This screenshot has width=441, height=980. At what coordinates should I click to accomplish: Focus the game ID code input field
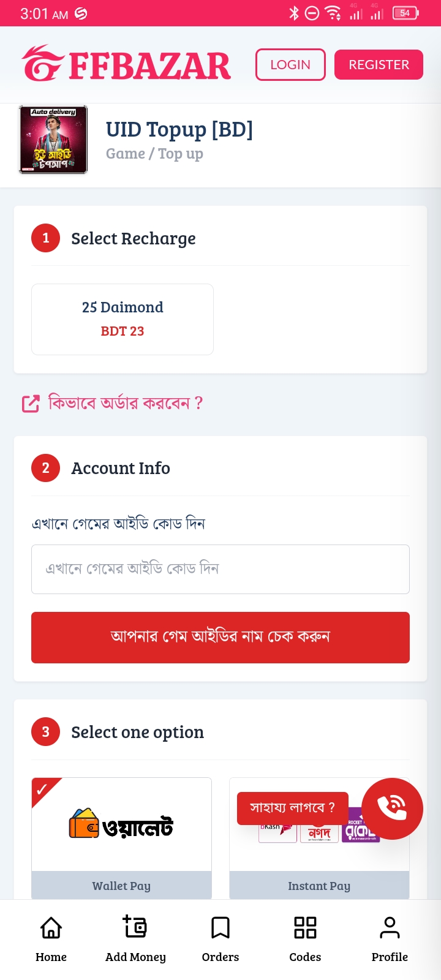click(221, 569)
